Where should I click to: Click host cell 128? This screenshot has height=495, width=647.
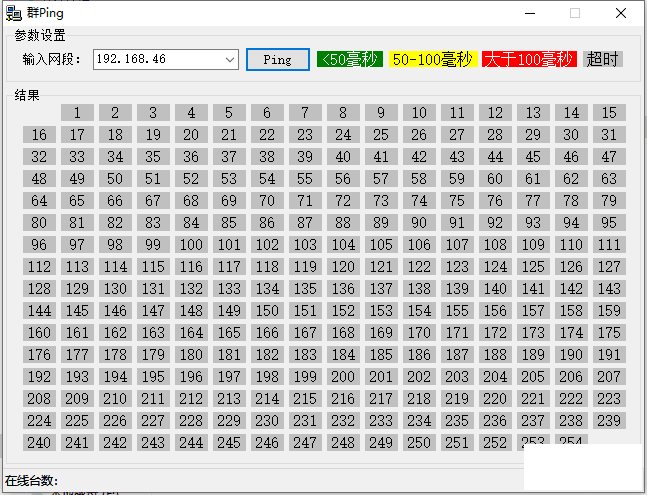[x=39, y=289]
